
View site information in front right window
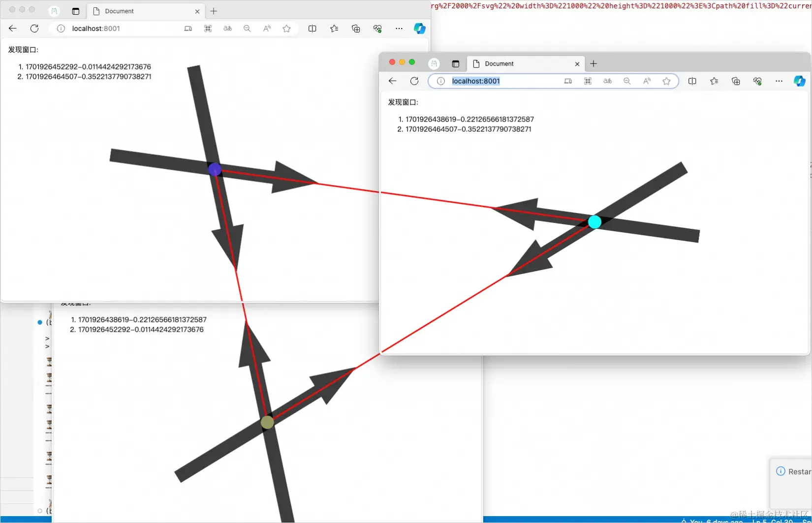pyautogui.click(x=441, y=81)
